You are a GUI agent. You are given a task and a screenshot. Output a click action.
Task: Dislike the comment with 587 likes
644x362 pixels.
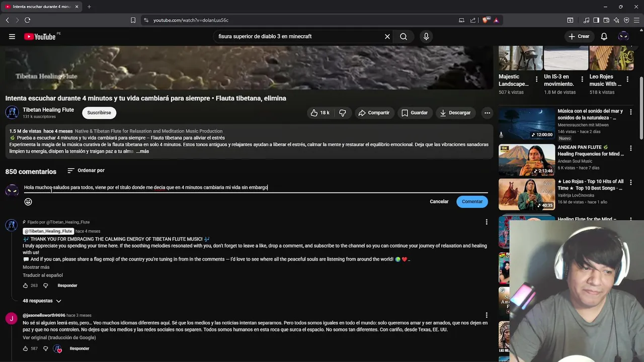coord(45,348)
